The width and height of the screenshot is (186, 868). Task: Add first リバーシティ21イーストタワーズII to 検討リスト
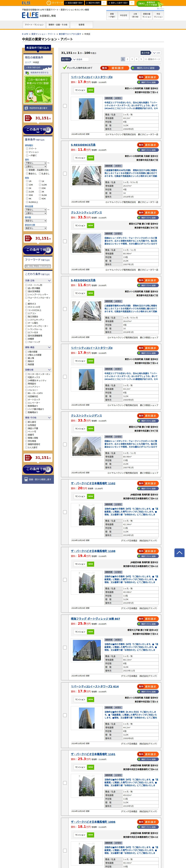(148, 82)
